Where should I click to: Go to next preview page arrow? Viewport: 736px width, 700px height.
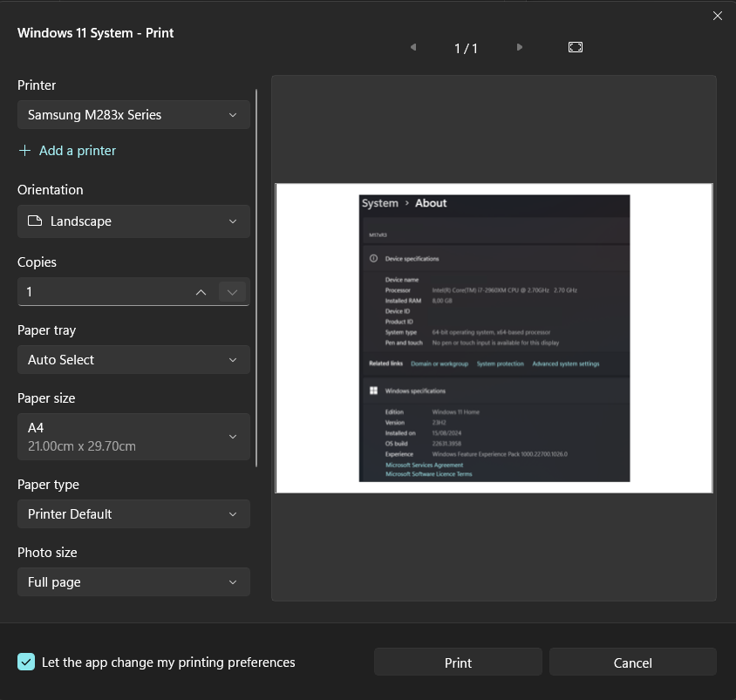(x=519, y=47)
